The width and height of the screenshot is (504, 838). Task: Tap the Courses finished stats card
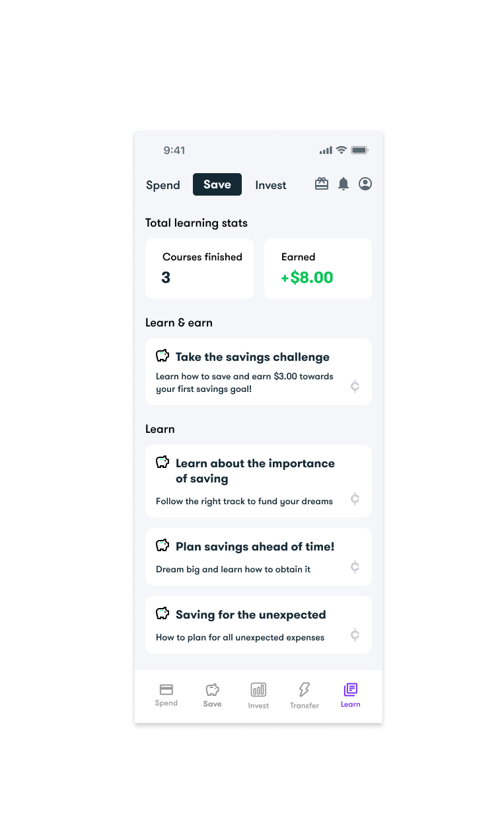point(199,268)
